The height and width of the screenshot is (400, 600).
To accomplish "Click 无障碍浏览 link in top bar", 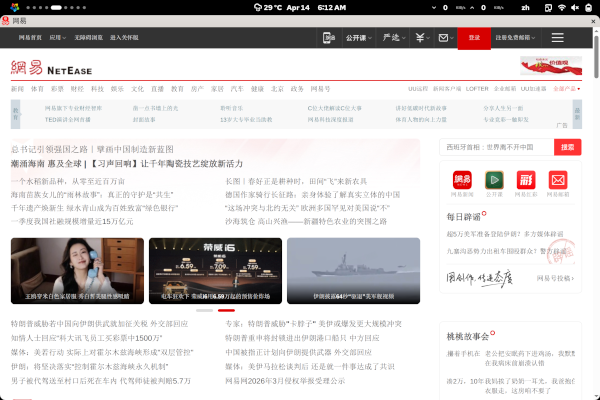I will pos(88,38).
